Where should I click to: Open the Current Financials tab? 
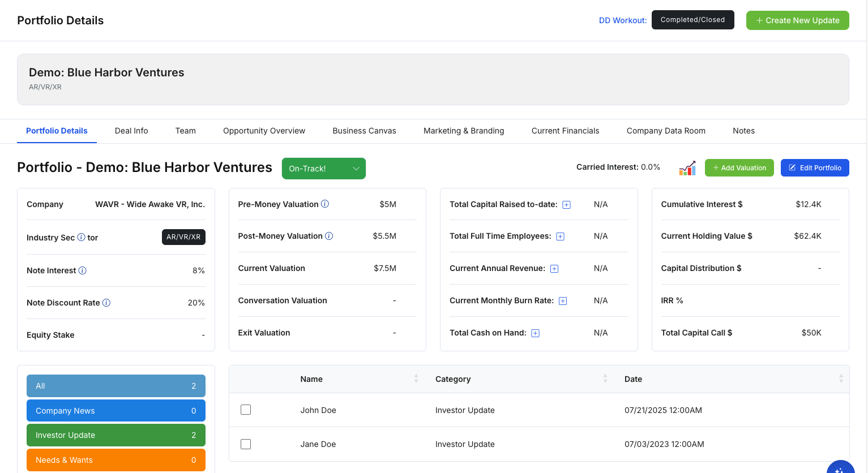pos(565,131)
